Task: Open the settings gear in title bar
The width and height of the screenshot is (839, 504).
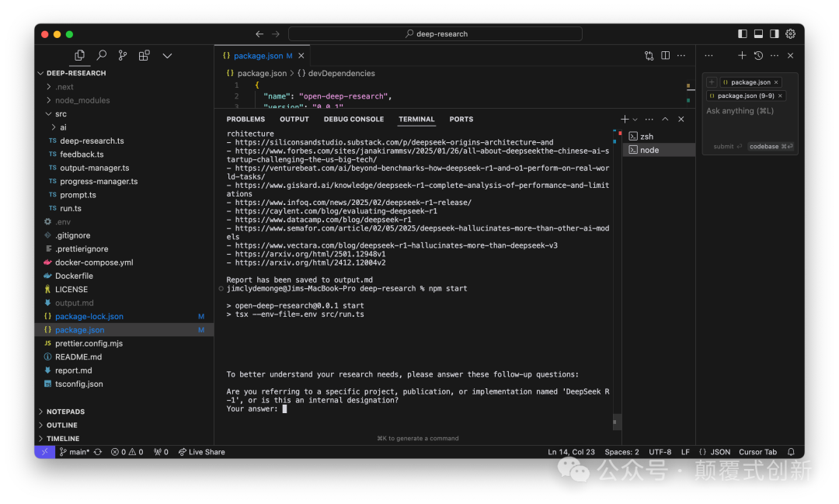Action: pyautogui.click(x=790, y=33)
